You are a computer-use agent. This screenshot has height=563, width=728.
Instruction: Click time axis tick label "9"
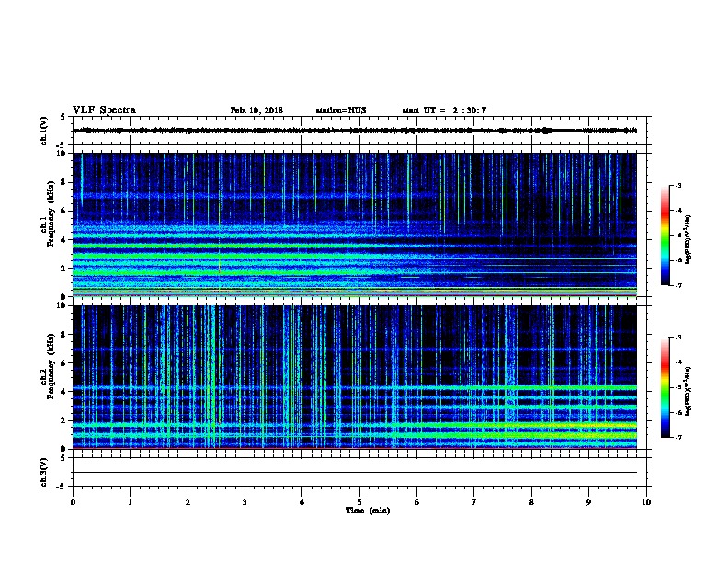click(x=588, y=502)
